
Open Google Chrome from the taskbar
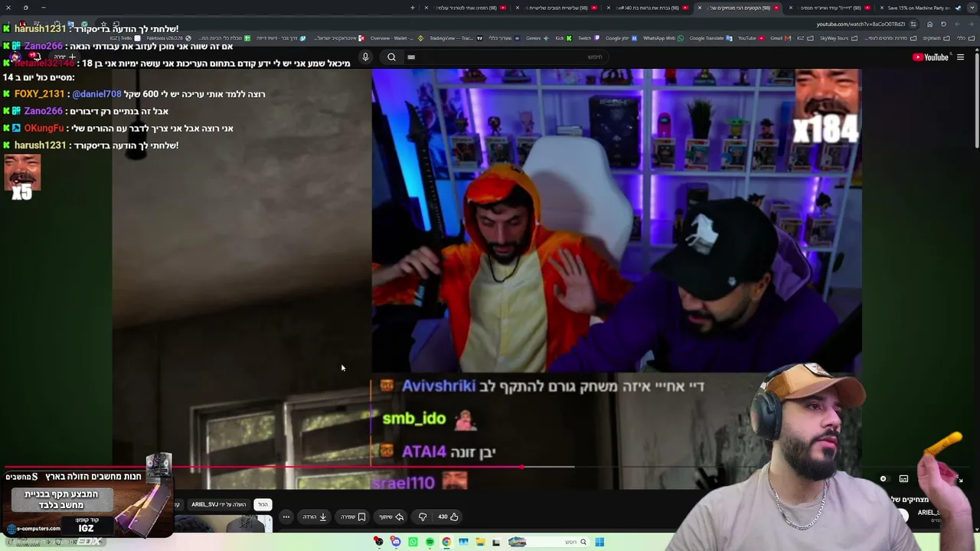tap(446, 542)
